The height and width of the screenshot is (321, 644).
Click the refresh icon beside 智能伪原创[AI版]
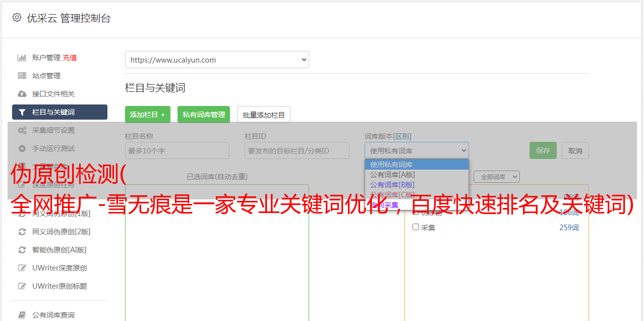[x=22, y=250]
